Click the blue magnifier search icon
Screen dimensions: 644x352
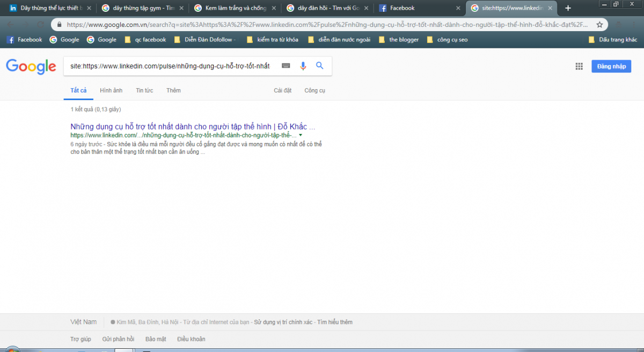[x=320, y=66]
